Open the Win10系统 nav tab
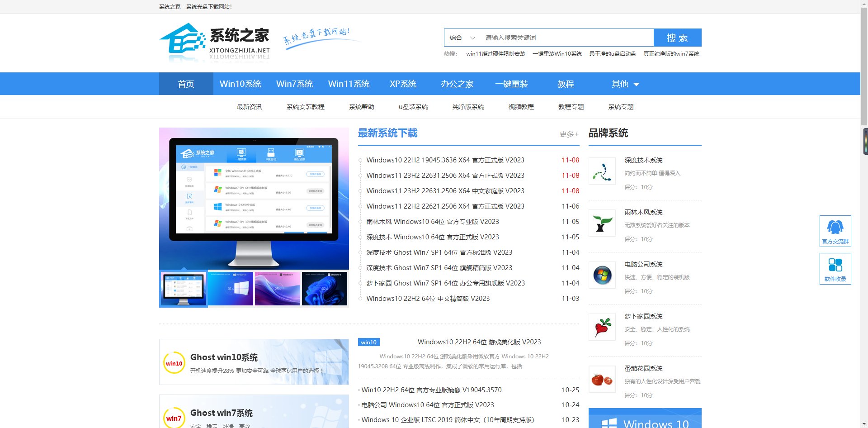 click(x=240, y=84)
